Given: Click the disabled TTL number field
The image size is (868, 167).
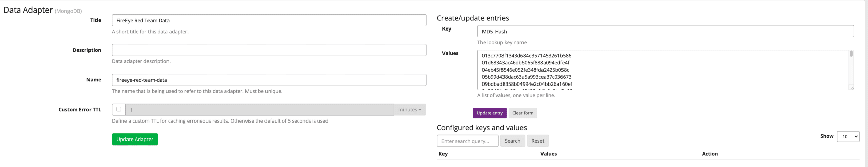Looking at the screenshot, I should click(259, 110).
